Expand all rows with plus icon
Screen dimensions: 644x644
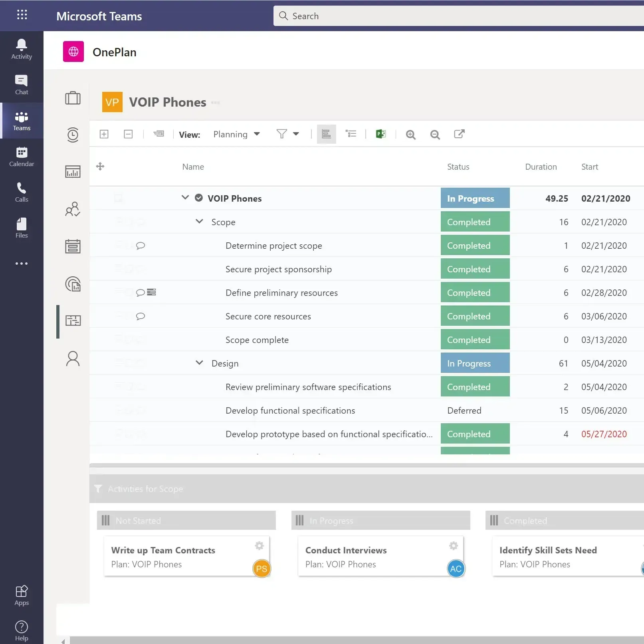point(104,134)
